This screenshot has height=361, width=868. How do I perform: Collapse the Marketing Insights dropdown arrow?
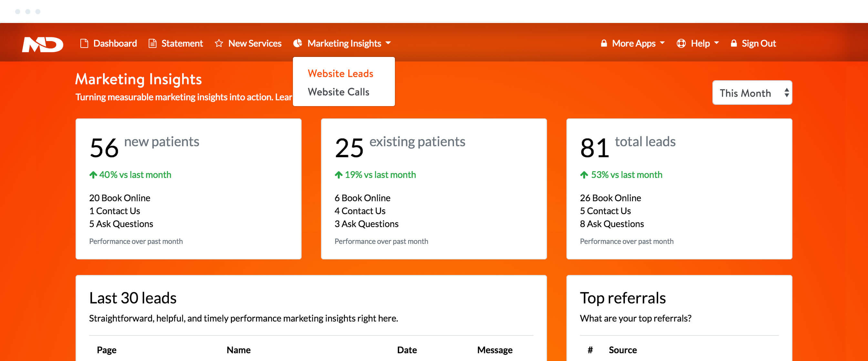click(388, 43)
